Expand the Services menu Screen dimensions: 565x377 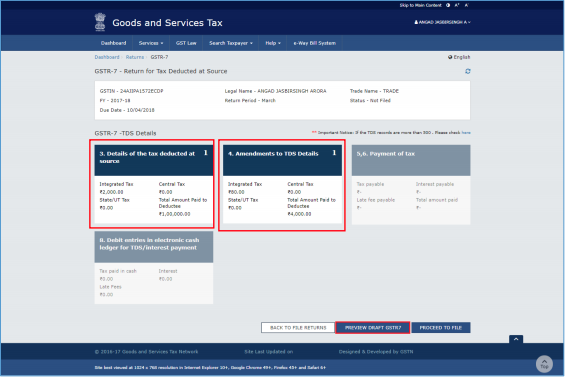click(x=151, y=43)
